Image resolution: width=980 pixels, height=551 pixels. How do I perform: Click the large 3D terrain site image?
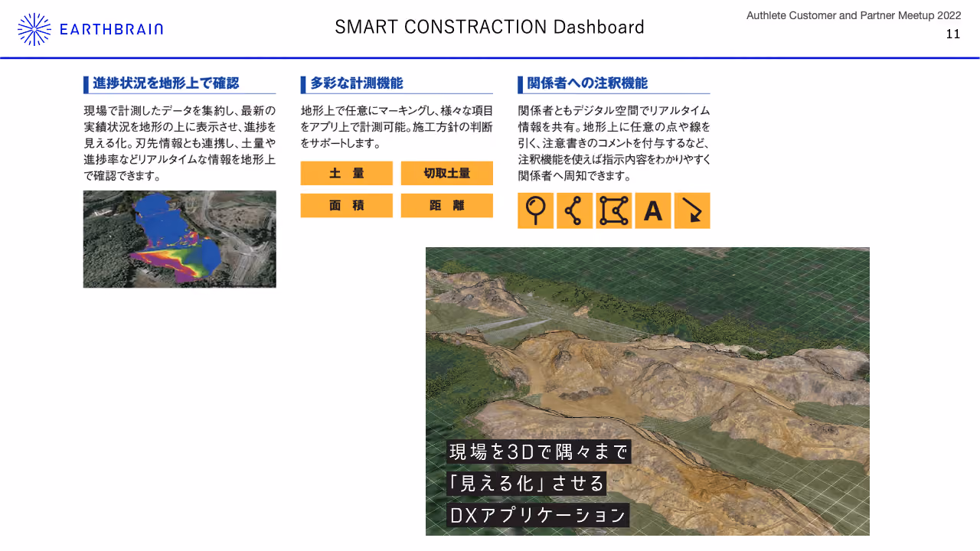(x=648, y=391)
